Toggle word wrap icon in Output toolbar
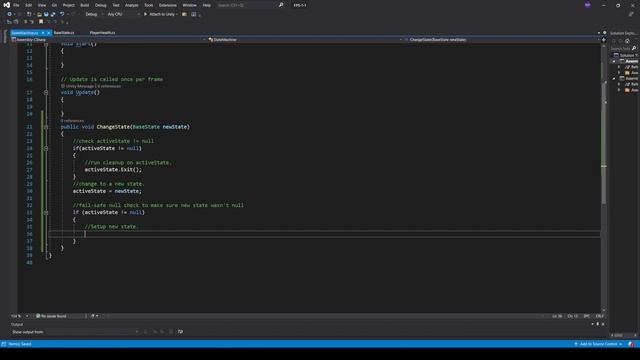The height and width of the screenshot is (360, 640). 180,332
